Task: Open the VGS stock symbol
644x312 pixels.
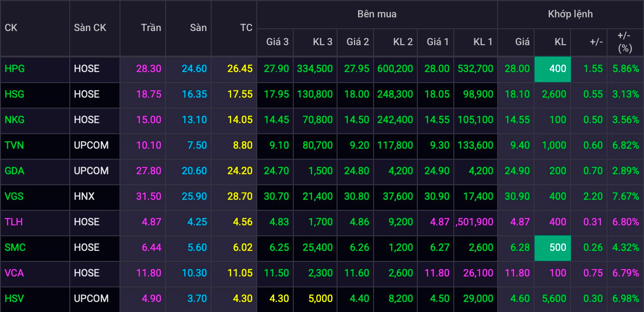Action: (15, 197)
